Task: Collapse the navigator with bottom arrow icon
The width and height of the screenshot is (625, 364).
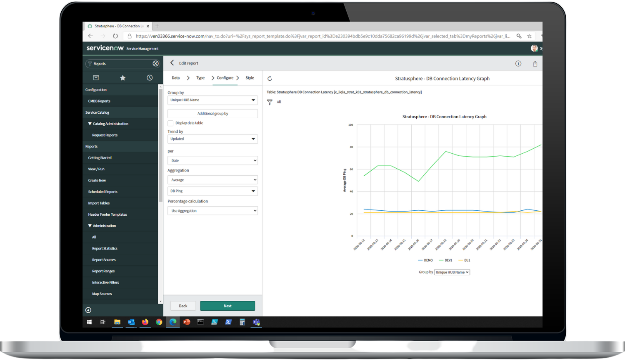Action: 88,310
